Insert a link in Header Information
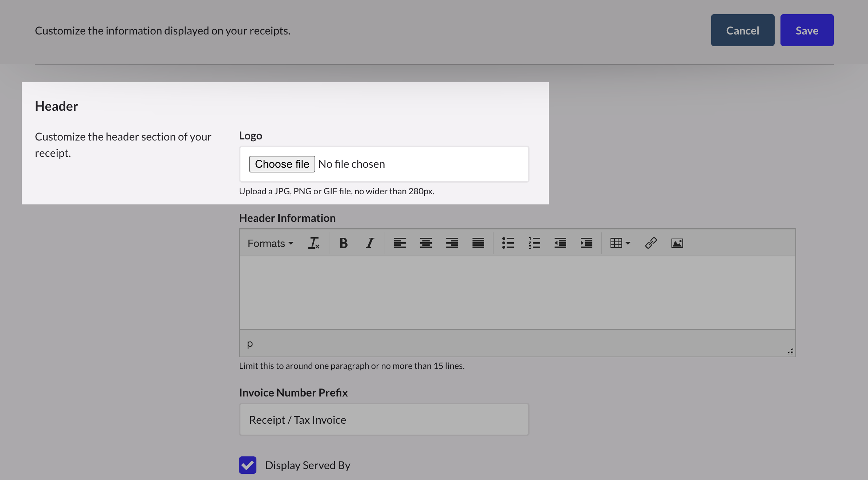Image resolution: width=868 pixels, height=480 pixels. click(x=650, y=243)
